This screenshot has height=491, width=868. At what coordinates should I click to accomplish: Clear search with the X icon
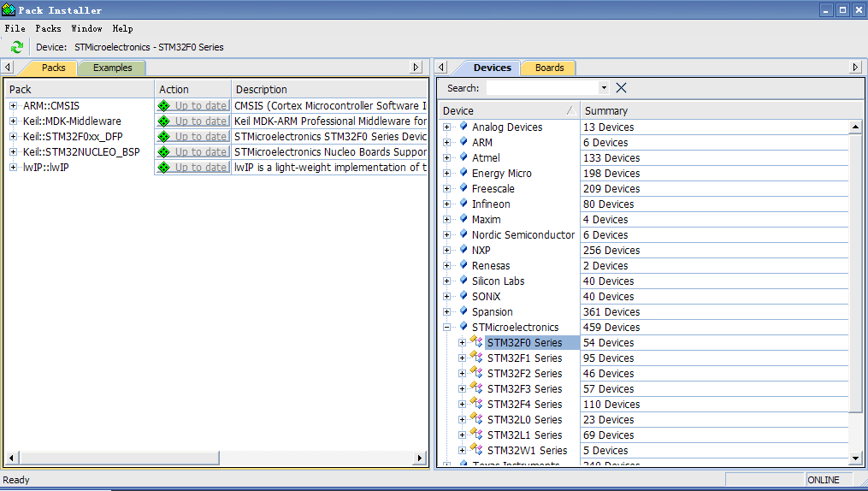click(621, 88)
